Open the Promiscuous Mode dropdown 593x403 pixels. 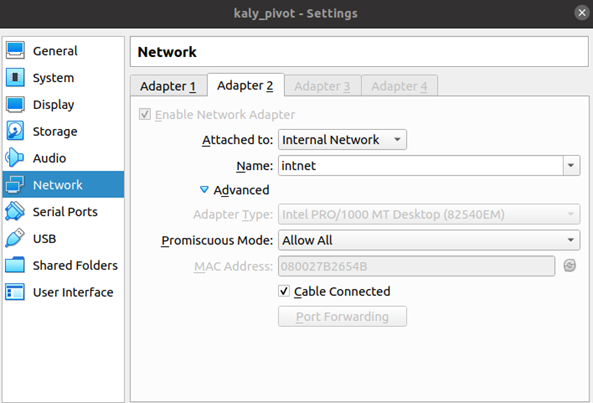point(429,240)
